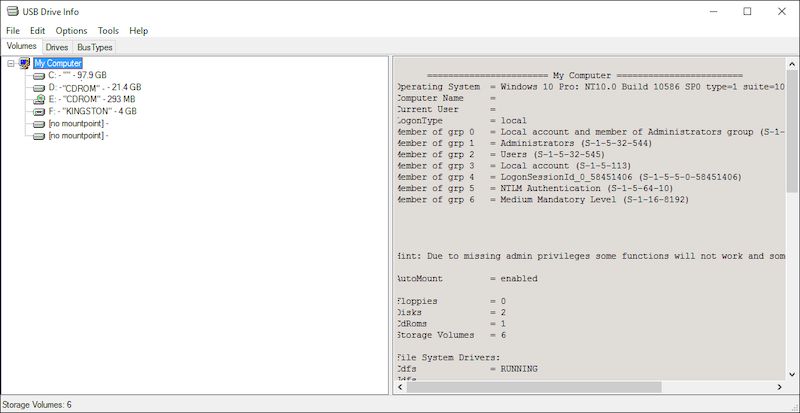The height and width of the screenshot is (413, 800).
Task: Click the LogonType = local line
Action: point(461,120)
